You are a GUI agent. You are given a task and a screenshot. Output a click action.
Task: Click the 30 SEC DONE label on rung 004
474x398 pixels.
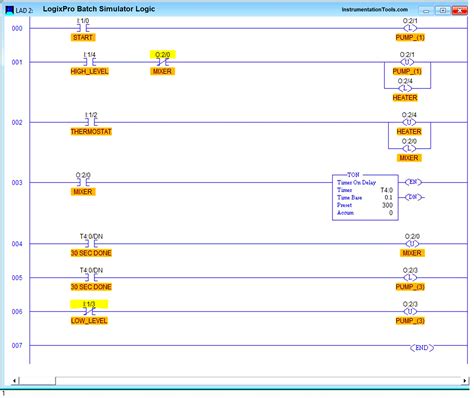(x=91, y=253)
